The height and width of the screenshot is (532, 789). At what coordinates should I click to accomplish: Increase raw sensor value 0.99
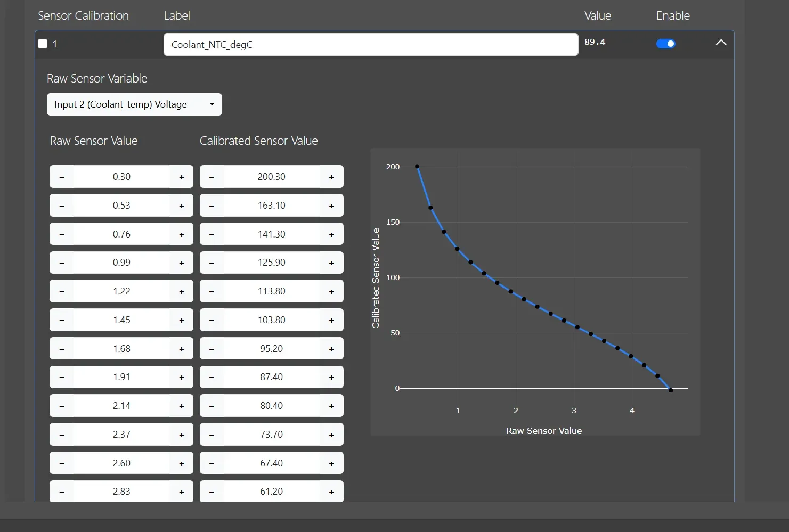[182, 263]
